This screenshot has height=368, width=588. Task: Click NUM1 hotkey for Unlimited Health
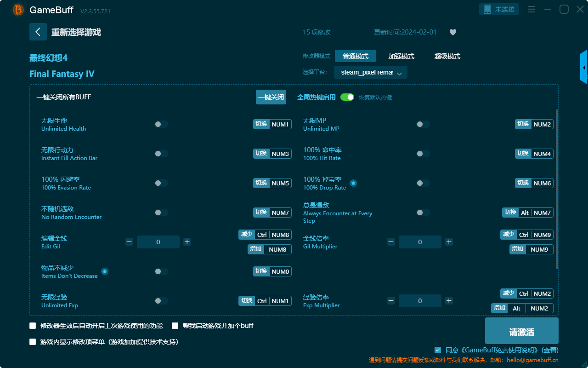pos(272,124)
